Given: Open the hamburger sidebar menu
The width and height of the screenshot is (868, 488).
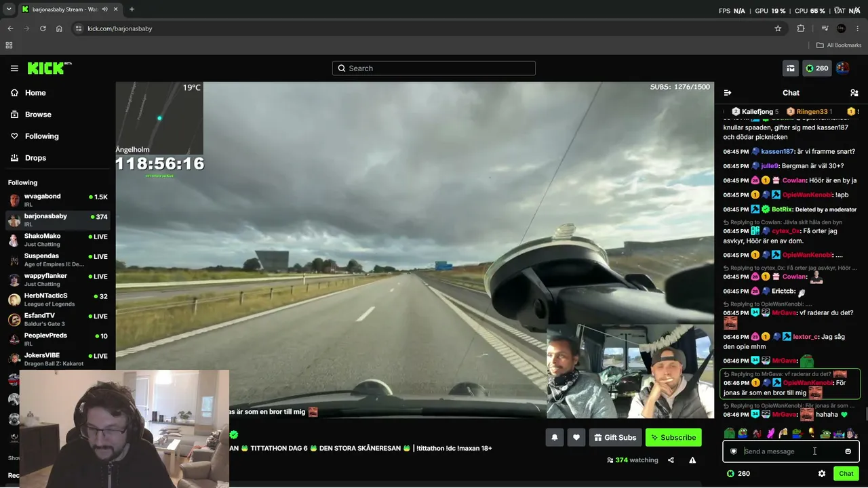Looking at the screenshot, I should tap(14, 68).
